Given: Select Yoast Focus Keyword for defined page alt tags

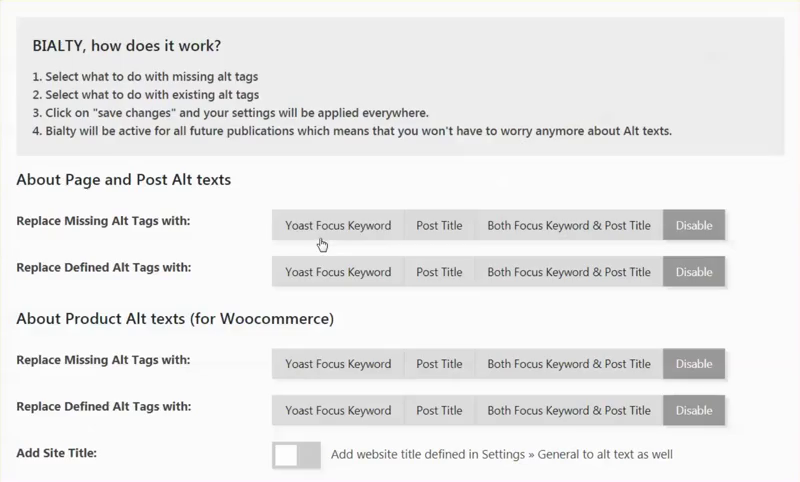Looking at the screenshot, I should click(x=338, y=271).
